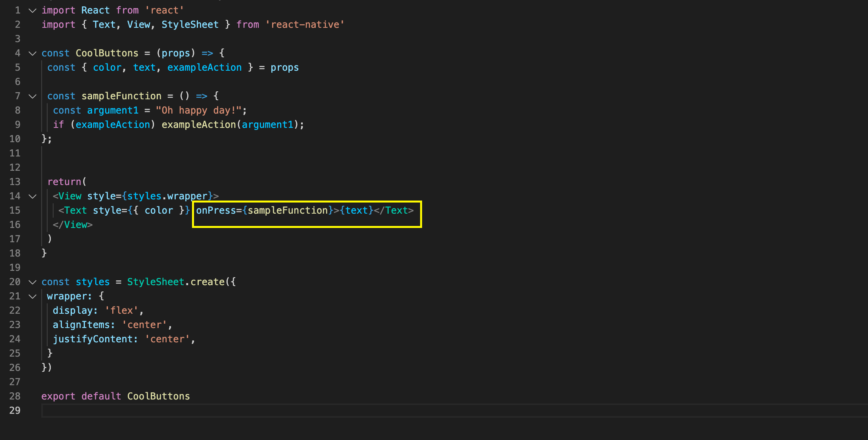Collapse the CoolButtons component on line 4
This screenshot has height=440, width=868.
tap(32, 53)
